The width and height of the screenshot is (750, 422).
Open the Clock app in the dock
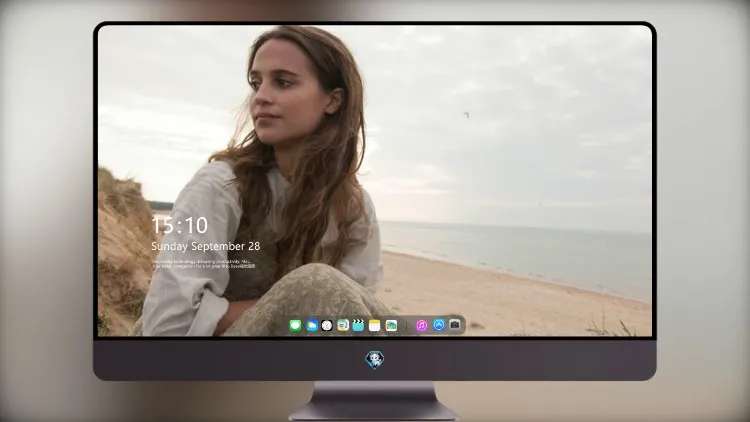tap(327, 326)
